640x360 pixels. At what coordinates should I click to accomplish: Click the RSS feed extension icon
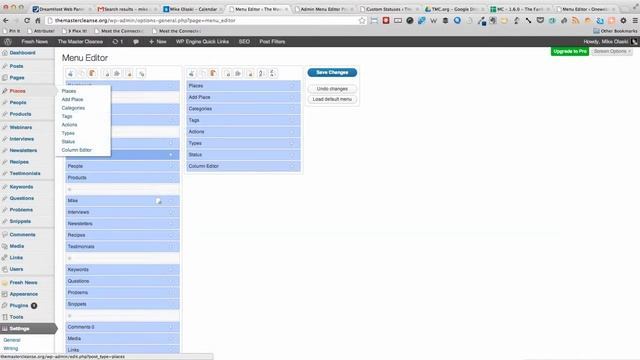pos(576,20)
